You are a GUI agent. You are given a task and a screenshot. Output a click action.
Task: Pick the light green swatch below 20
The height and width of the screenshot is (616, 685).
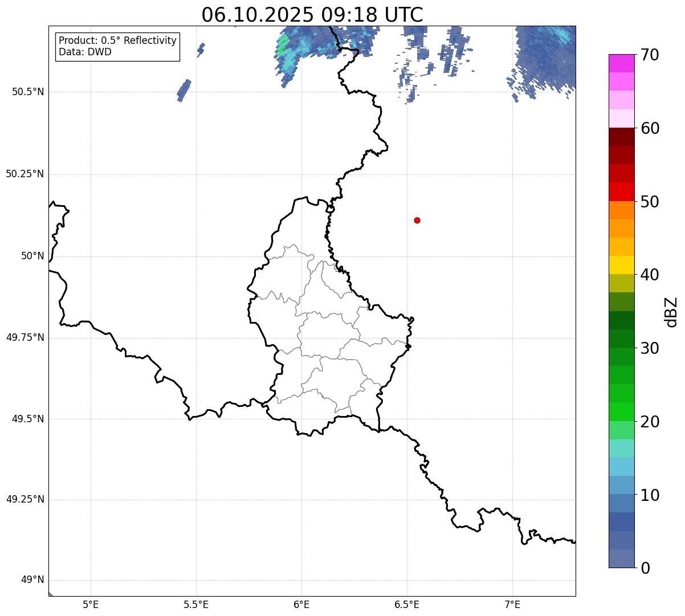tap(621, 430)
